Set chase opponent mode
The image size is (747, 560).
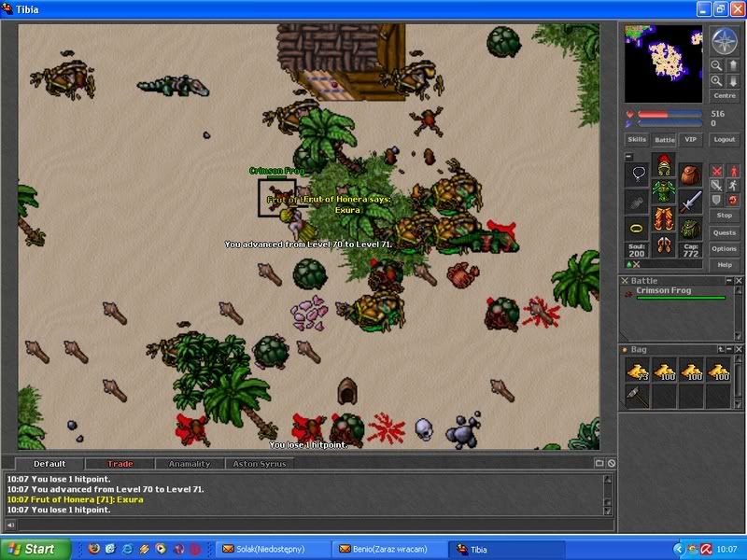[x=733, y=185]
